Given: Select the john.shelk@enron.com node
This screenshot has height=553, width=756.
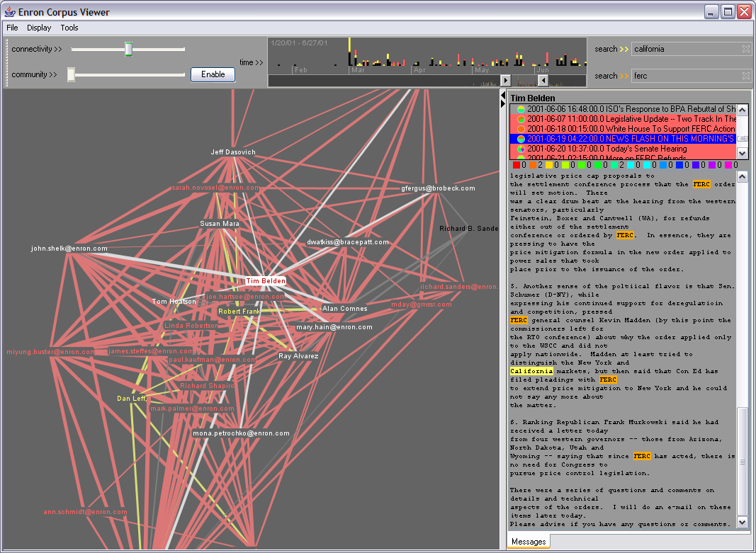Looking at the screenshot, I should click(69, 249).
